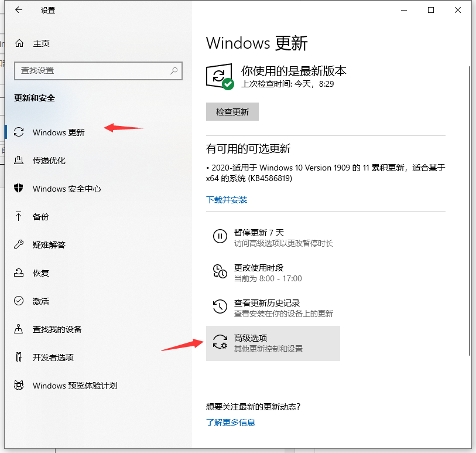Open 查看更新历史记录
The image size is (476, 453).
pyautogui.click(x=273, y=308)
